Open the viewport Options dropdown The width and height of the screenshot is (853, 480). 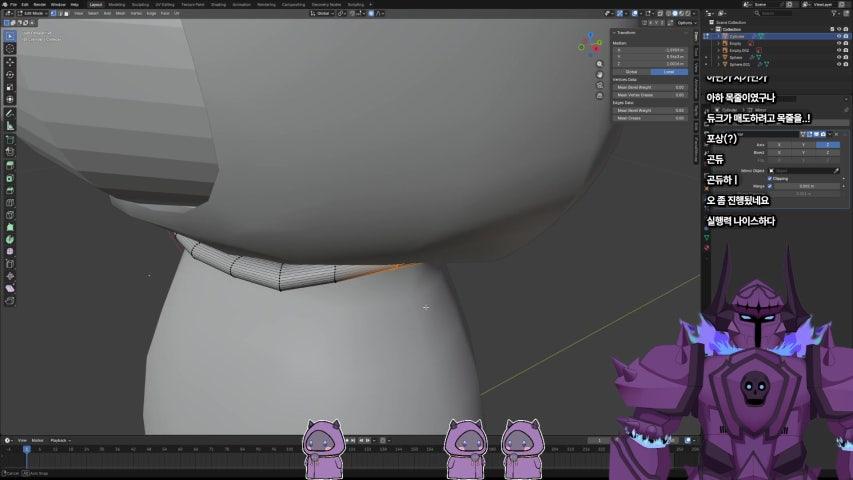click(685, 23)
